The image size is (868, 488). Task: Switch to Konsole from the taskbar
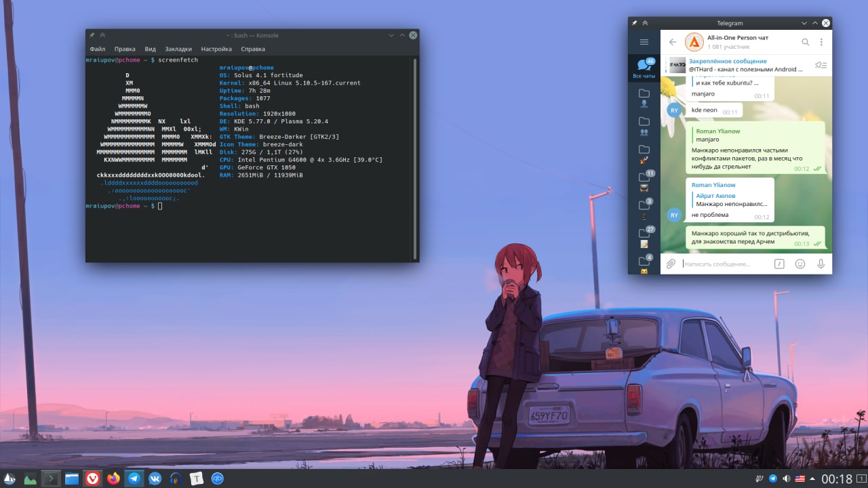(50, 479)
